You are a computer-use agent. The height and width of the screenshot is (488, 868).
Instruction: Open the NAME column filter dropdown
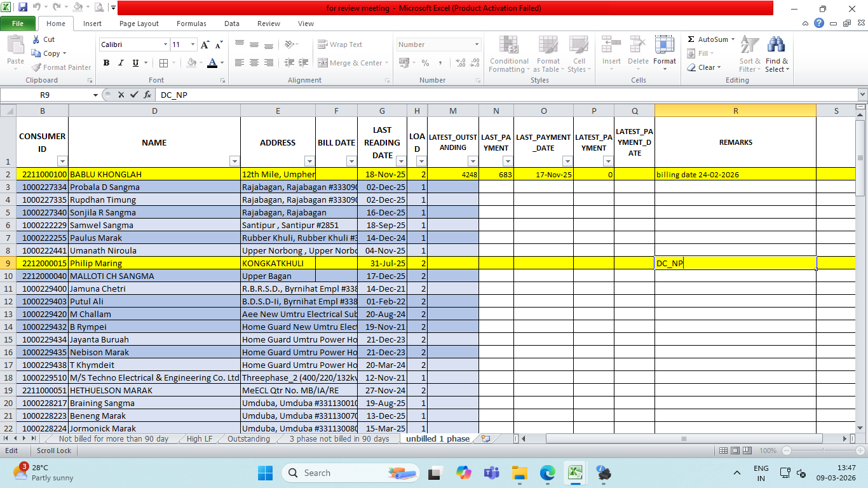234,161
